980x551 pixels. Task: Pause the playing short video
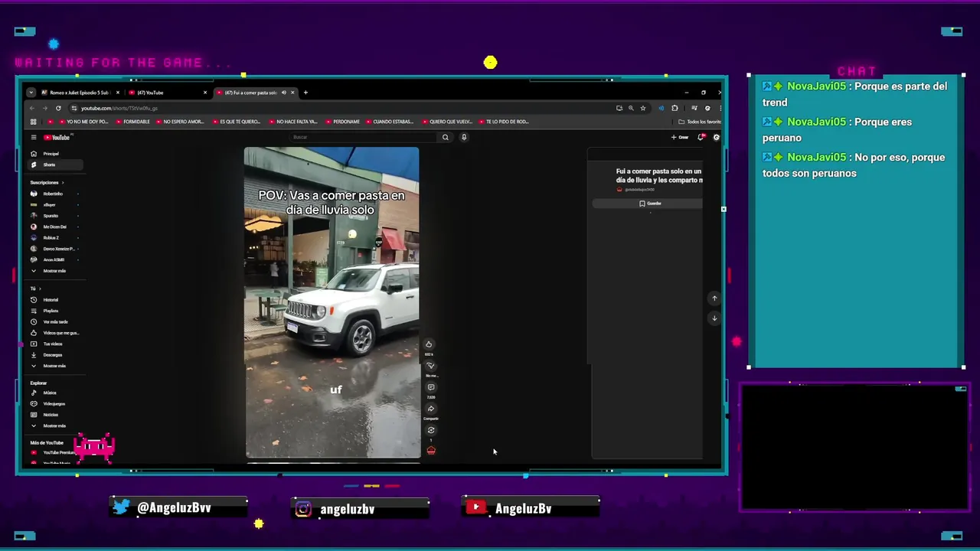tap(332, 302)
